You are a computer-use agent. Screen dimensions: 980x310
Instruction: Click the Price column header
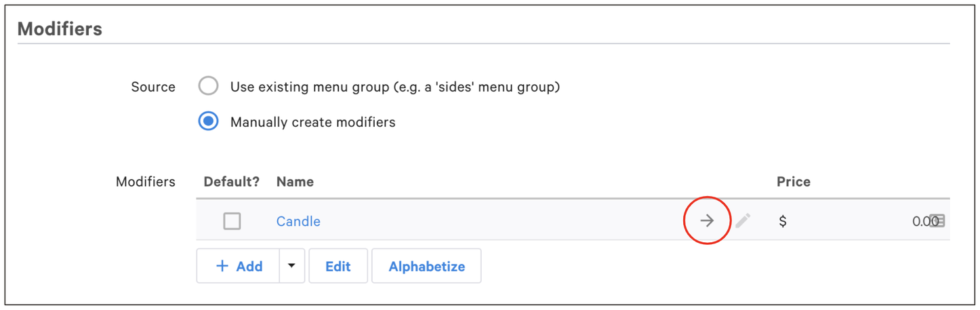click(x=793, y=182)
